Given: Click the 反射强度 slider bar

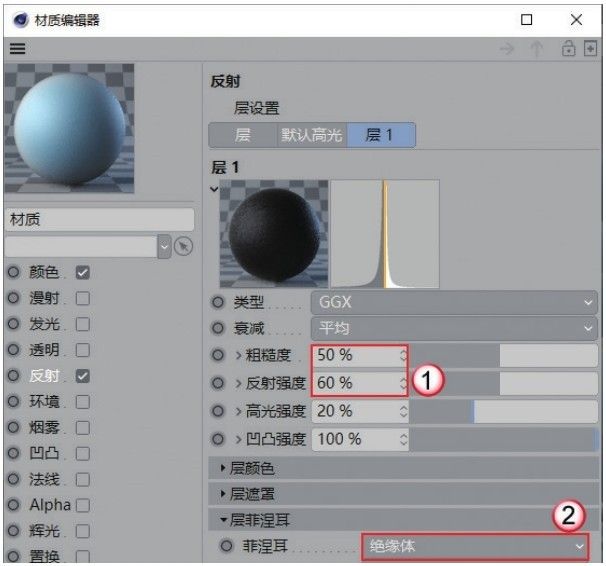Looking at the screenshot, I should (504, 383).
